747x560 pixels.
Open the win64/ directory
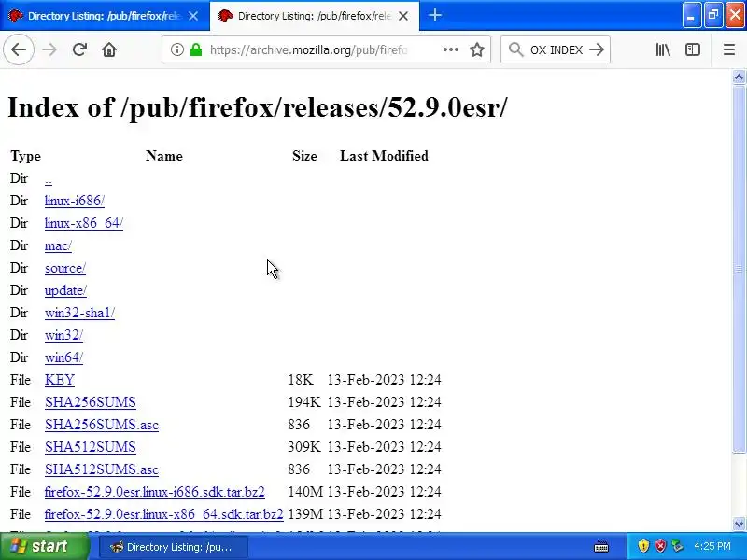[x=63, y=357]
